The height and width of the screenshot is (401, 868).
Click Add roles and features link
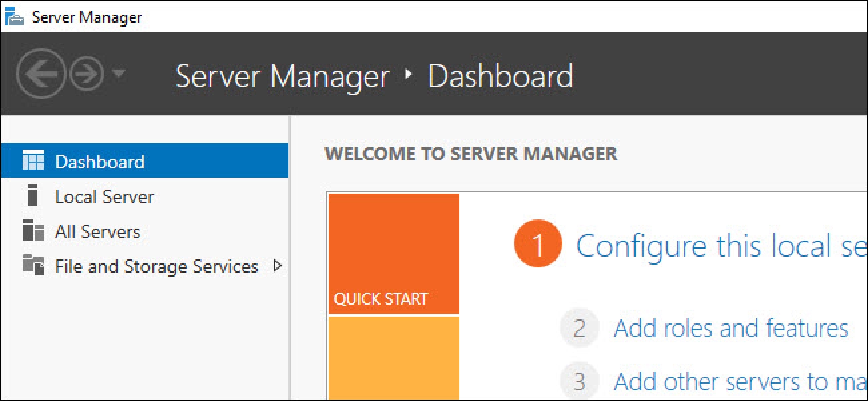point(730,328)
